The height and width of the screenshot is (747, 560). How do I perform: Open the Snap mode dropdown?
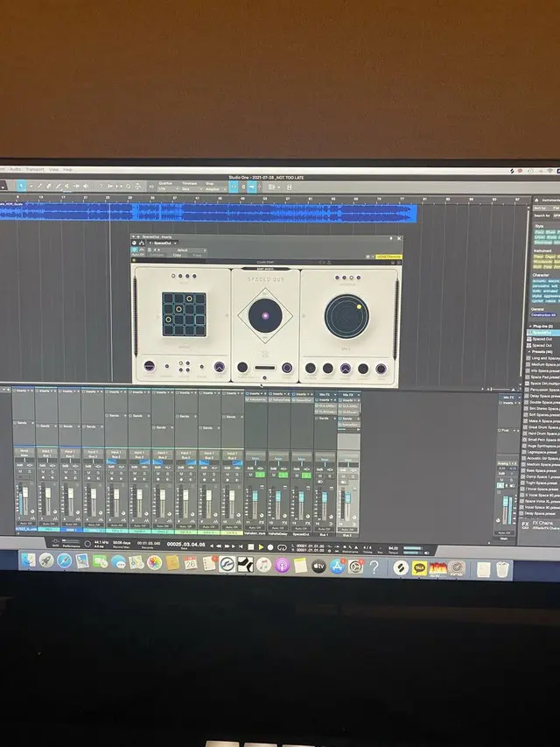click(215, 188)
